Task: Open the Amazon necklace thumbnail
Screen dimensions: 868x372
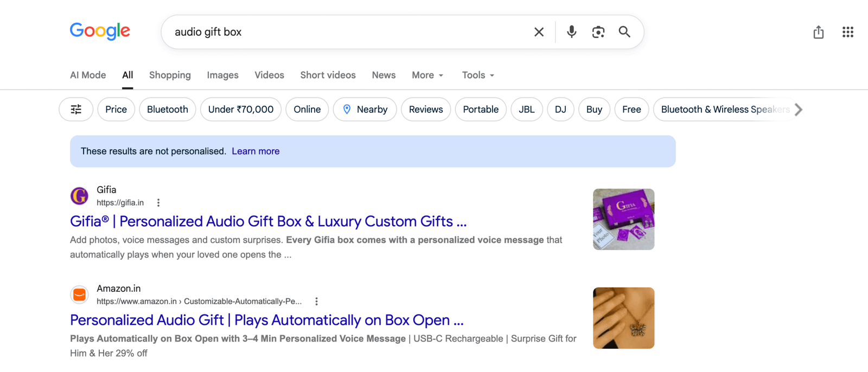Action: [623, 318]
